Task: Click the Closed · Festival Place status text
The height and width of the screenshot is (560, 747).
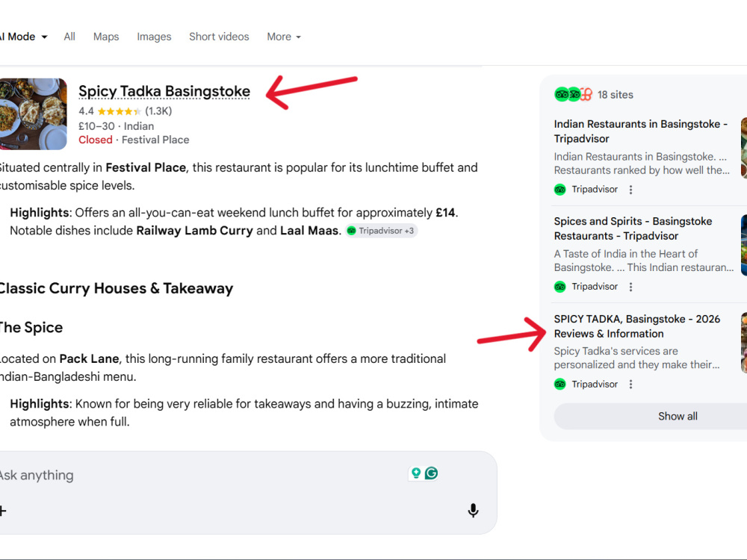Action: pyautogui.click(x=134, y=140)
